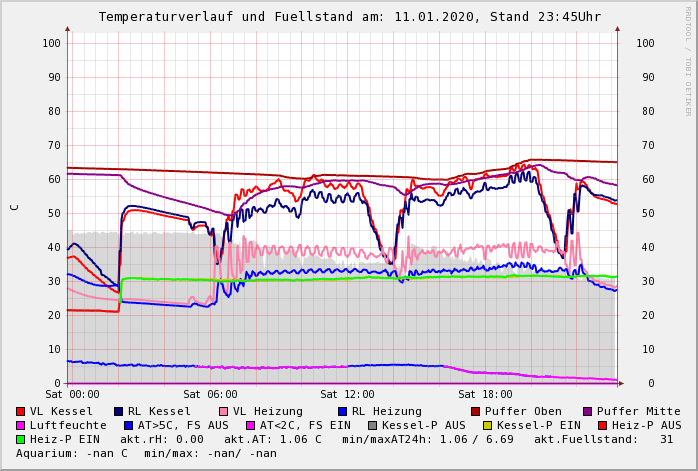Click the purple Puffer Mitte legend swatch
This screenshot has width=698, height=471.
coord(587,411)
